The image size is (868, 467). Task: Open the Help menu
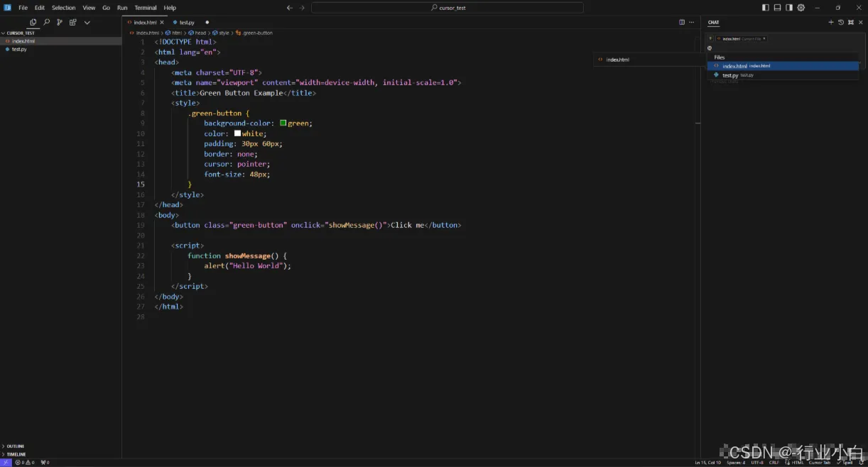click(170, 8)
